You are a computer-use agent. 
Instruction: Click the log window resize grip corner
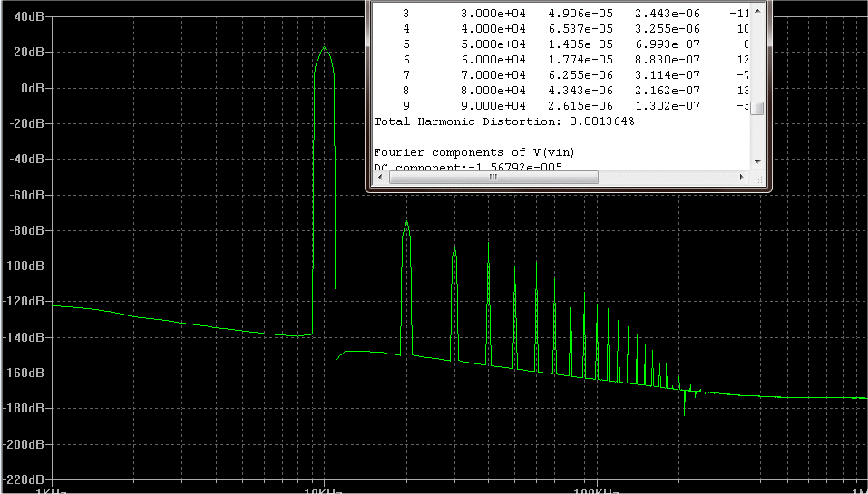(x=758, y=179)
